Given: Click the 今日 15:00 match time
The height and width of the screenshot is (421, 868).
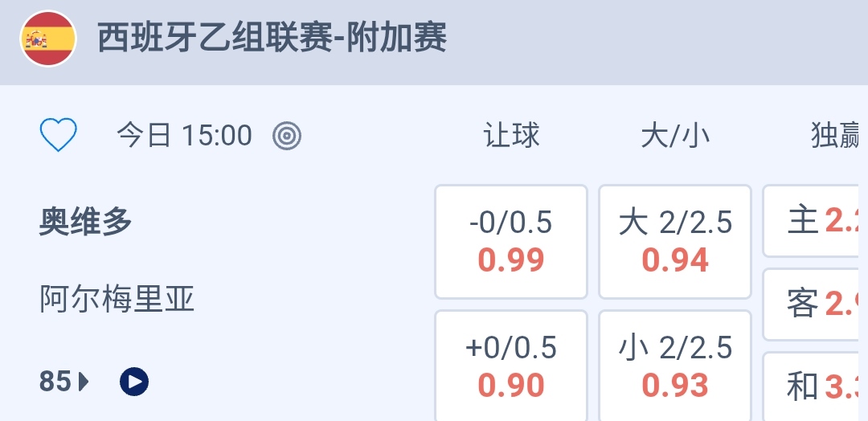Looking at the screenshot, I should pos(184,136).
